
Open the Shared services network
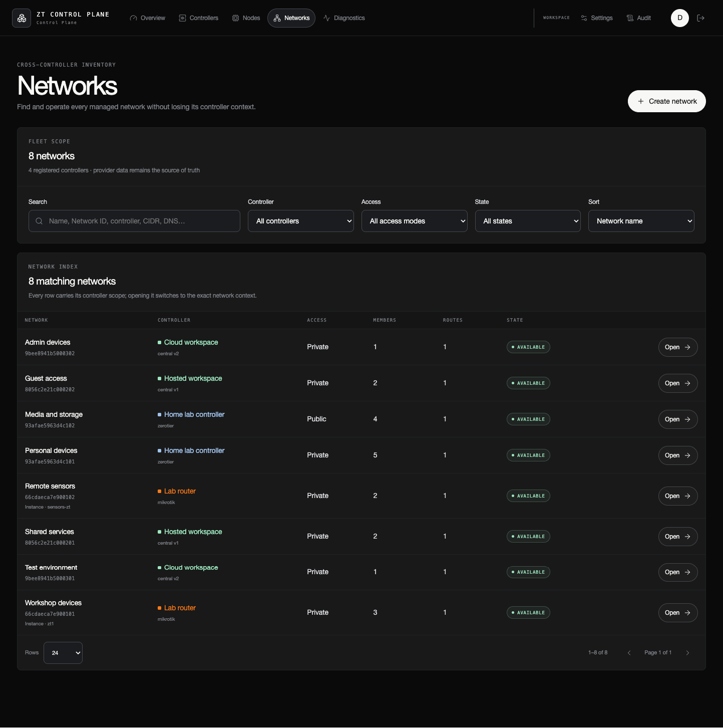tap(678, 537)
